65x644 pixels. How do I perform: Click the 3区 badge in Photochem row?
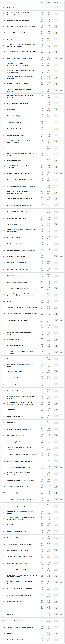[56, 7]
